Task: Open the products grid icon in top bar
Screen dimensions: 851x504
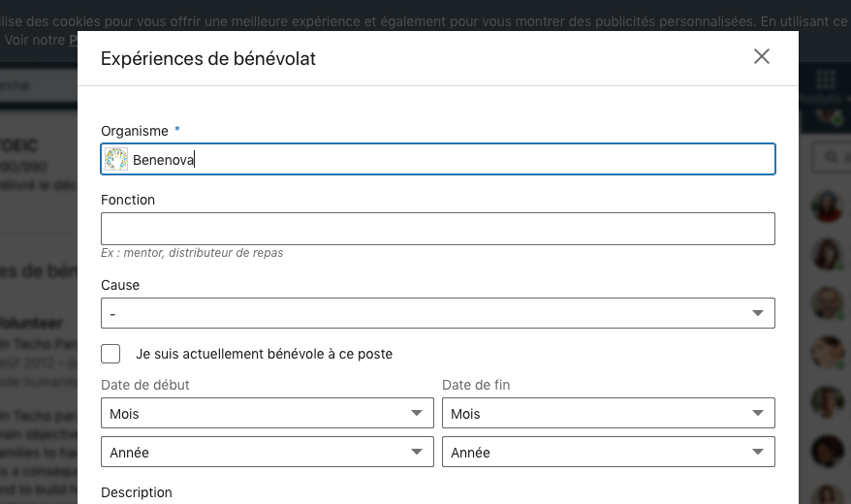Action: tap(825, 79)
